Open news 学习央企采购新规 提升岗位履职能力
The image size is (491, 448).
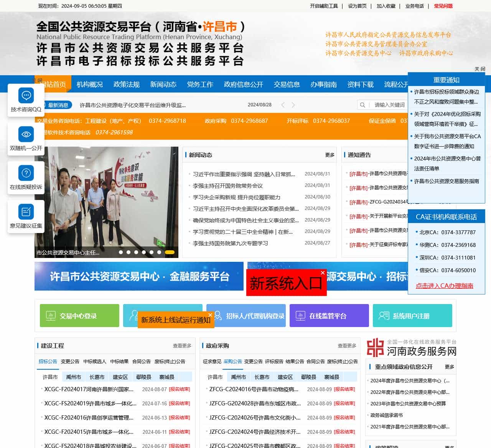pyautogui.click(x=237, y=197)
